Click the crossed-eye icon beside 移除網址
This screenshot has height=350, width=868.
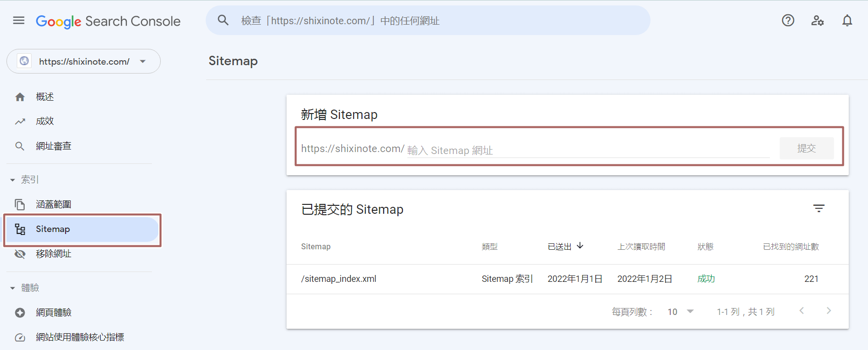coord(20,254)
